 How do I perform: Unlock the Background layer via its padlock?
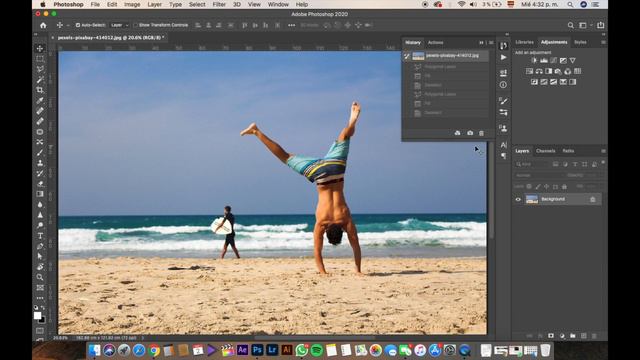click(593, 199)
